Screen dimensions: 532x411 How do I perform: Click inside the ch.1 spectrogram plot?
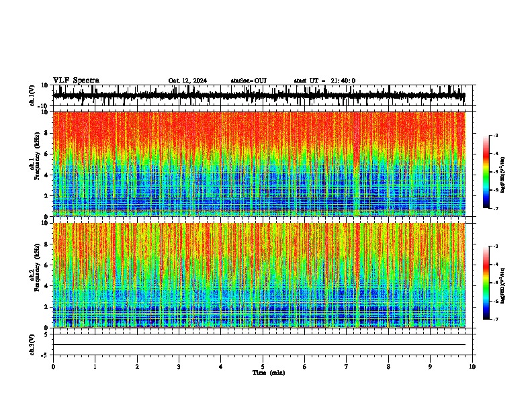tap(259, 164)
